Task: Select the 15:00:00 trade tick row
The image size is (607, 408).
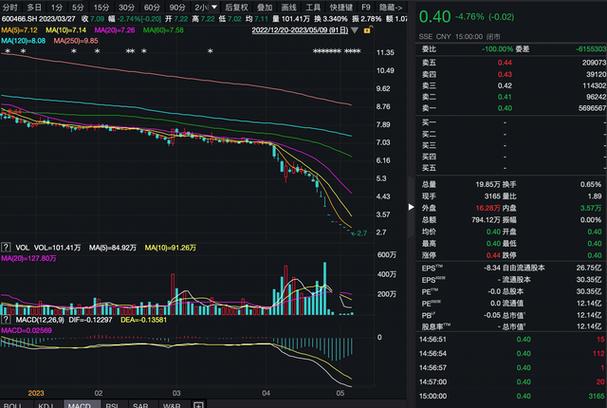Action: (512, 396)
